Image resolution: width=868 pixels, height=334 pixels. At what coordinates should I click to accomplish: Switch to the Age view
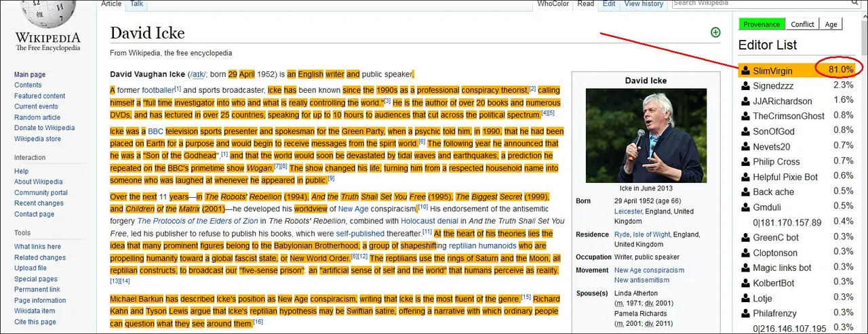831,24
